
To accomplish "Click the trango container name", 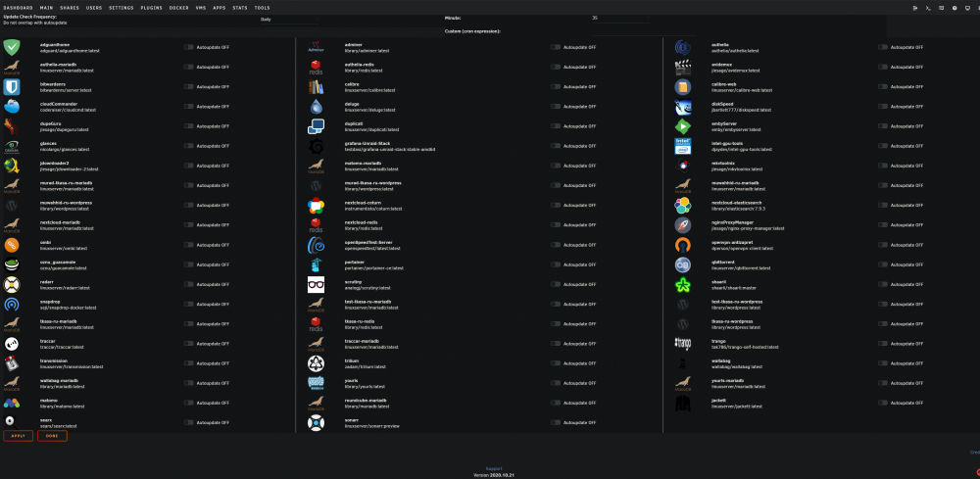I will tap(718, 342).
